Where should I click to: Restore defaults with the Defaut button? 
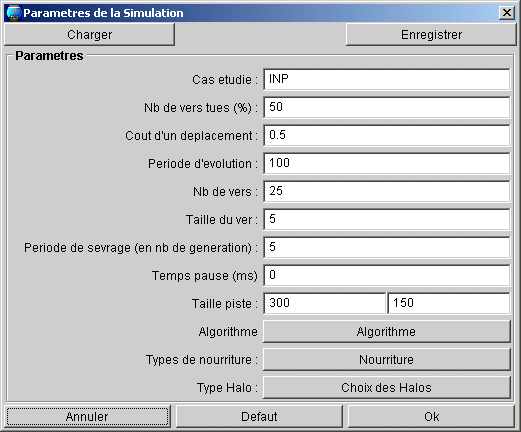tap(259, 417)
